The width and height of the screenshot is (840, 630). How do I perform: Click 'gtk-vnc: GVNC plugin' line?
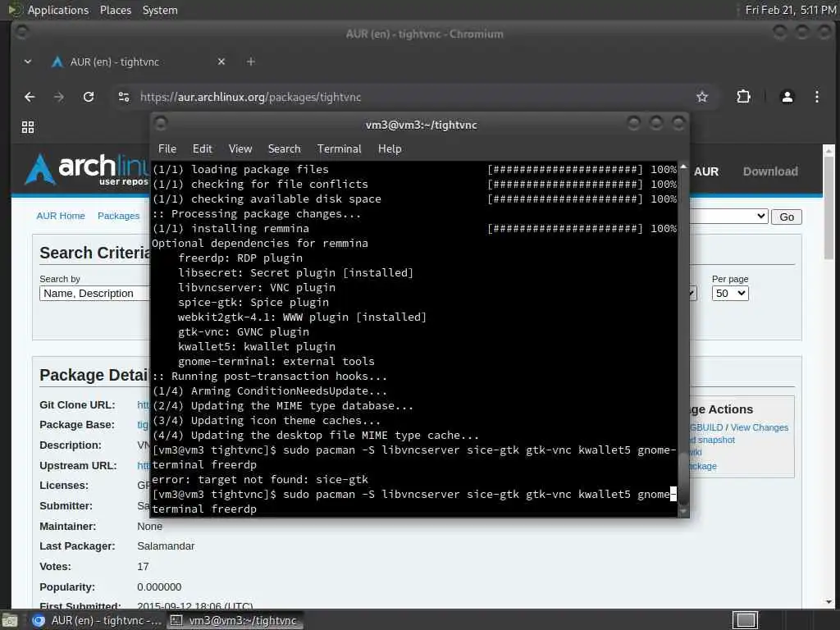(243, 331)
